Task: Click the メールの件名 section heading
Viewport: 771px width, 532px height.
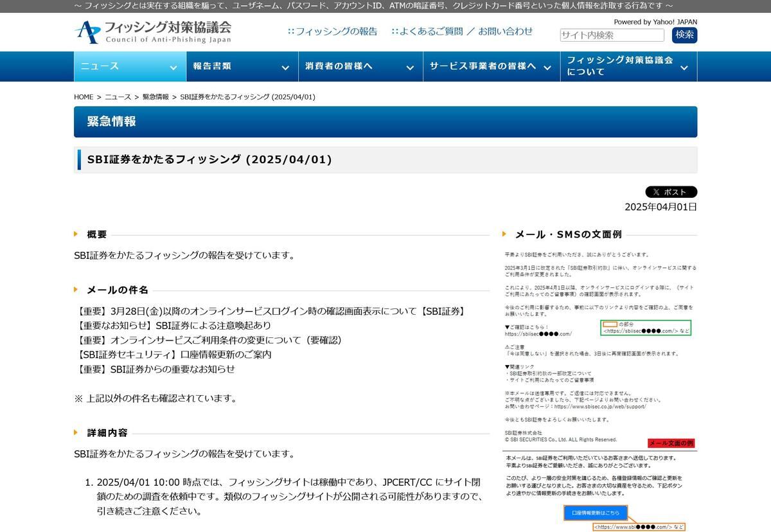Action: (x=118, y=290)
